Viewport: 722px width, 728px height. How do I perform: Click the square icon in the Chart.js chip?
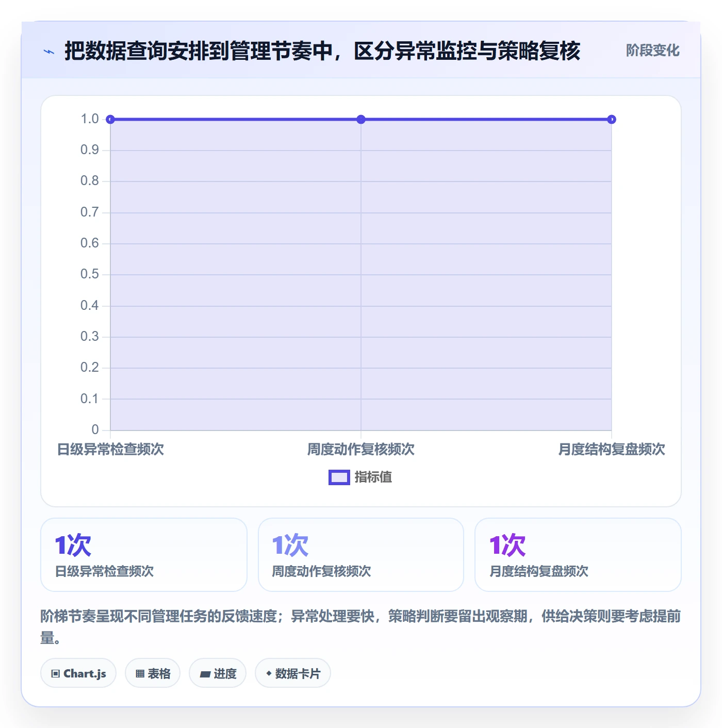(x=56, y=674)
